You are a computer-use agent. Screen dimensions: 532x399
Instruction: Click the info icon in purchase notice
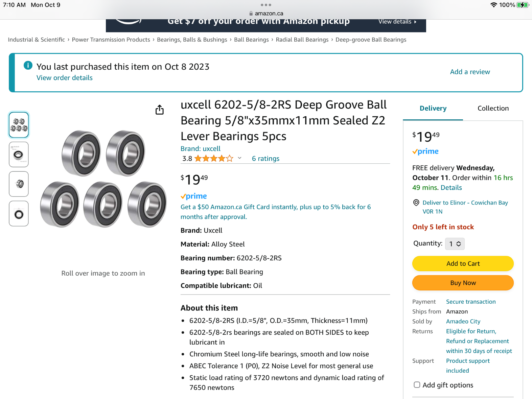28,65
